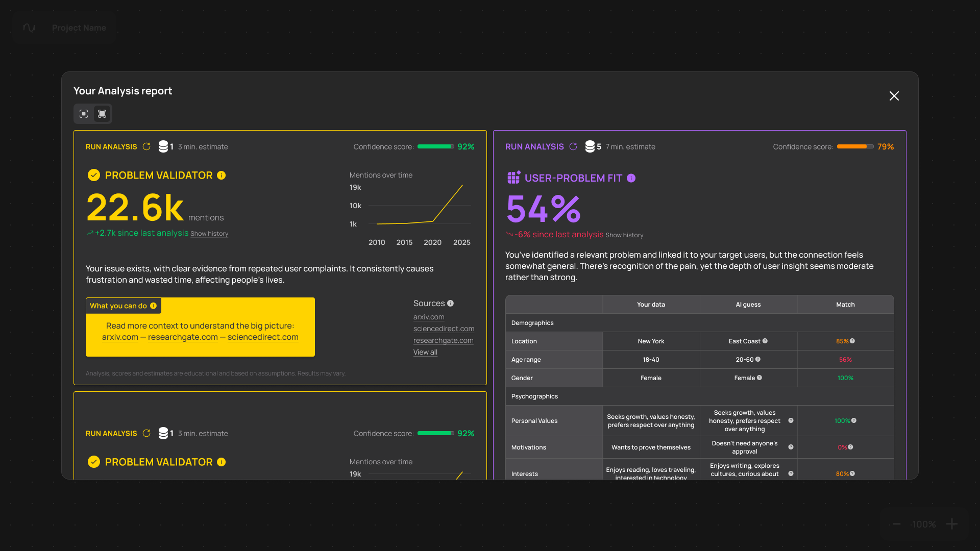Viewport: 980px width, 551px height.
Task: Click the refresh icon beside yellow RUN ANALYSIS
Action: pyautogui.click(x=146, y=146)
